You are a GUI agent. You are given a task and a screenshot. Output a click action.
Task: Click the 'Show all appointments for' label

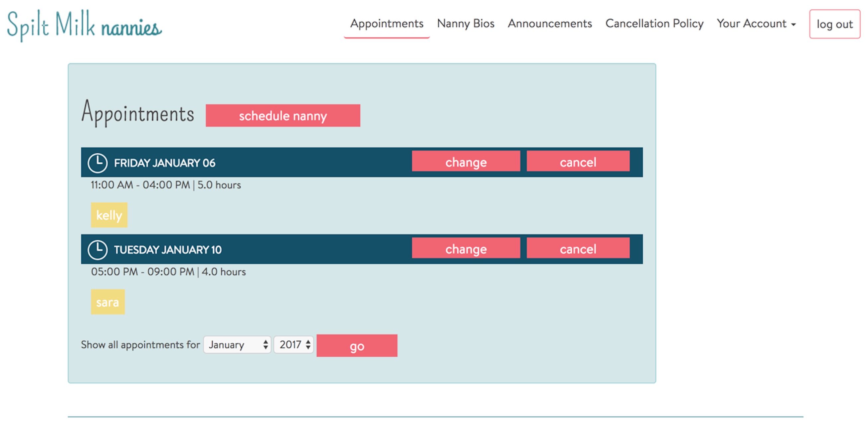click(x=140, y=345)
